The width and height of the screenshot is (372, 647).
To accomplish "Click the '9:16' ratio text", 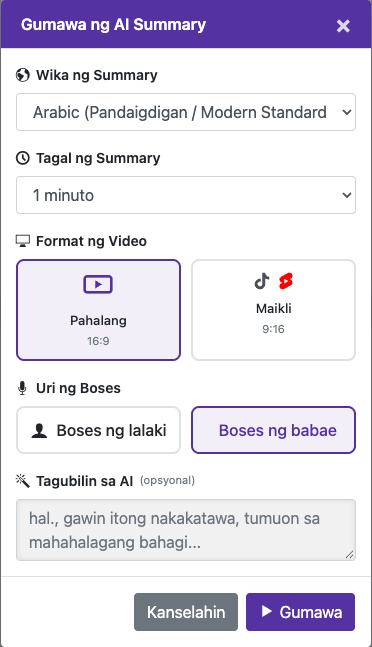I will tap(273, 329).
